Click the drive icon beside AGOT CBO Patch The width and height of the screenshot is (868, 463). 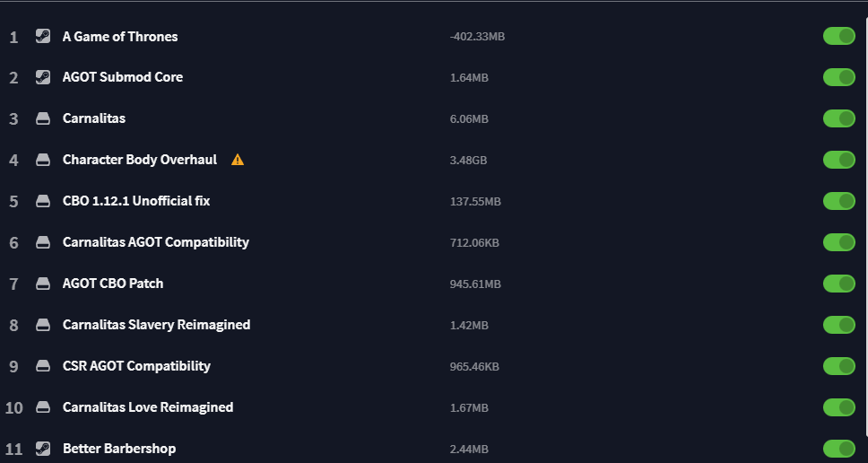pos(42,284)
